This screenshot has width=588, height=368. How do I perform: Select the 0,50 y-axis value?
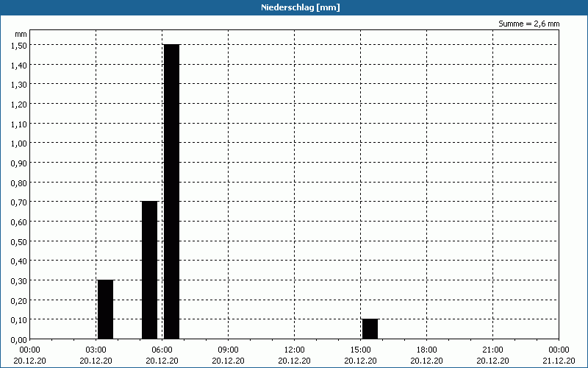pyautogui.click(x=20, y=241)
